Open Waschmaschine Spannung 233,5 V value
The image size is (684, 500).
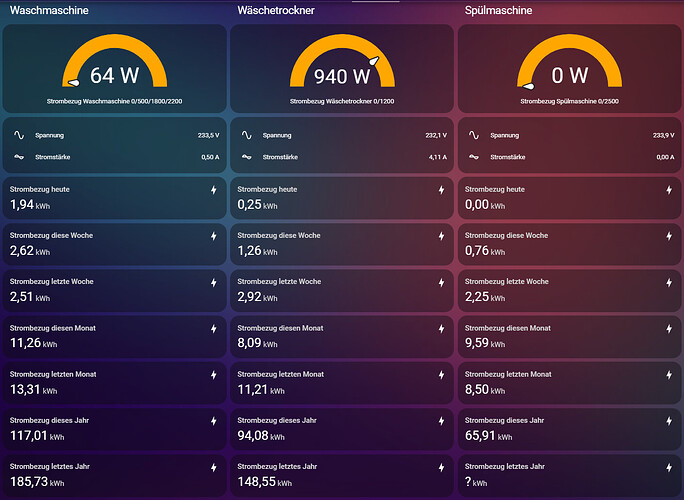pos(209,135)
